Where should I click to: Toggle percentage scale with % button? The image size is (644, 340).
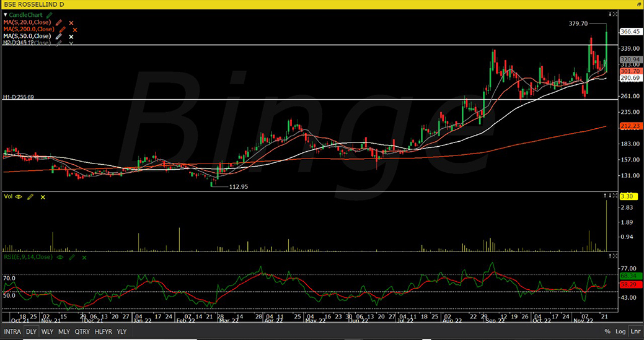click(607, 331)
